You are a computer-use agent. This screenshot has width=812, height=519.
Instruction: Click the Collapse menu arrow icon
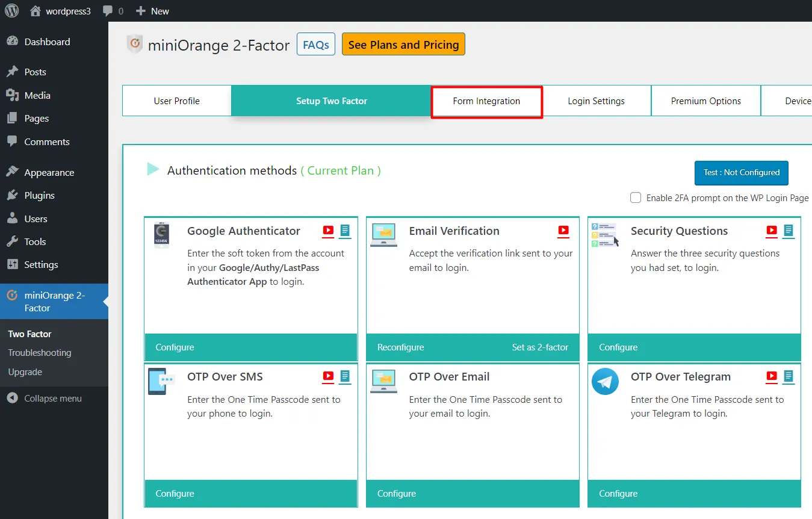tap(12, 398)
